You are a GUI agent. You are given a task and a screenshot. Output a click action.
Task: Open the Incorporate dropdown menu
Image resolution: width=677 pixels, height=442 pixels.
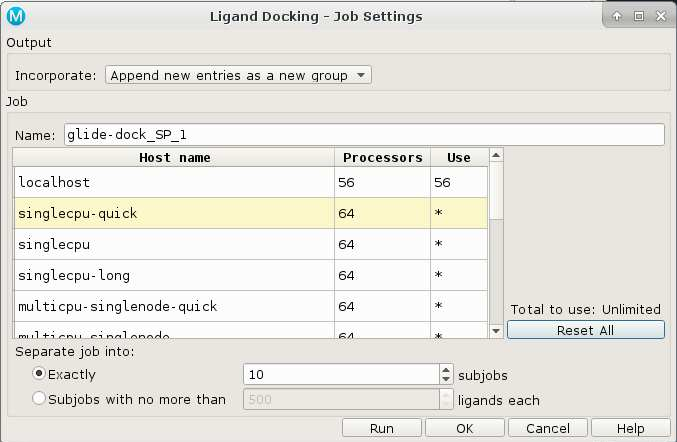point(239,75)
